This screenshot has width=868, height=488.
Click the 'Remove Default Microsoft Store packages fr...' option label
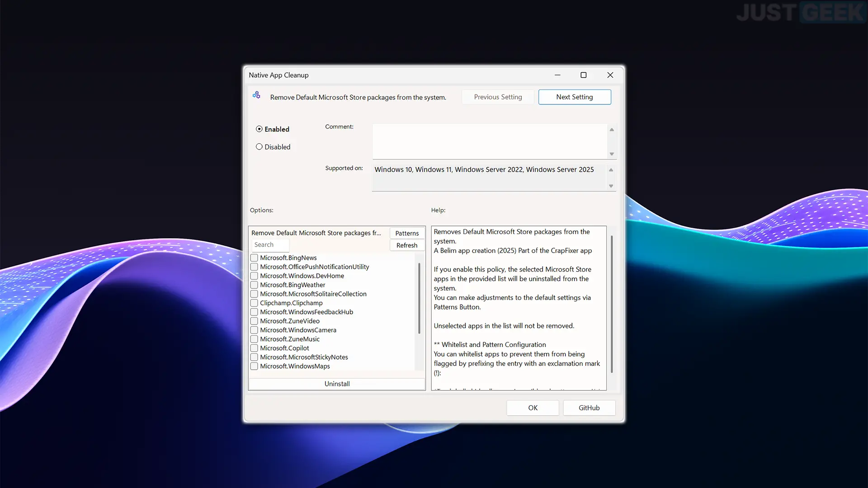click(x=316, y=233)
